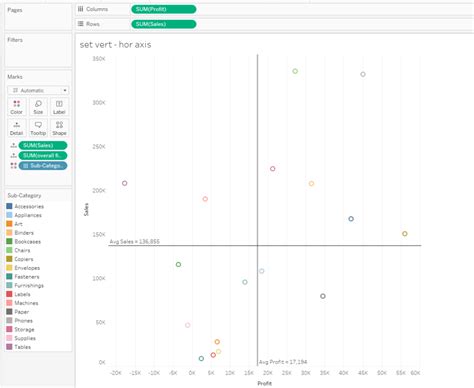This screenshot has width=474, height=388.
Task: Open the Label marks card
Action: (59, 107)
